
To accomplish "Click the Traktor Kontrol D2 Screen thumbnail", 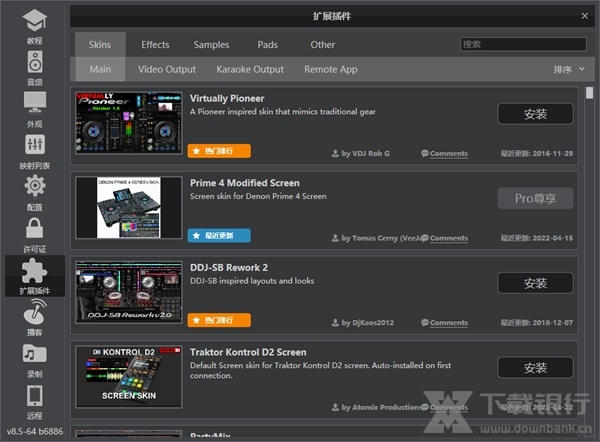I will click(x=129, y=377).
